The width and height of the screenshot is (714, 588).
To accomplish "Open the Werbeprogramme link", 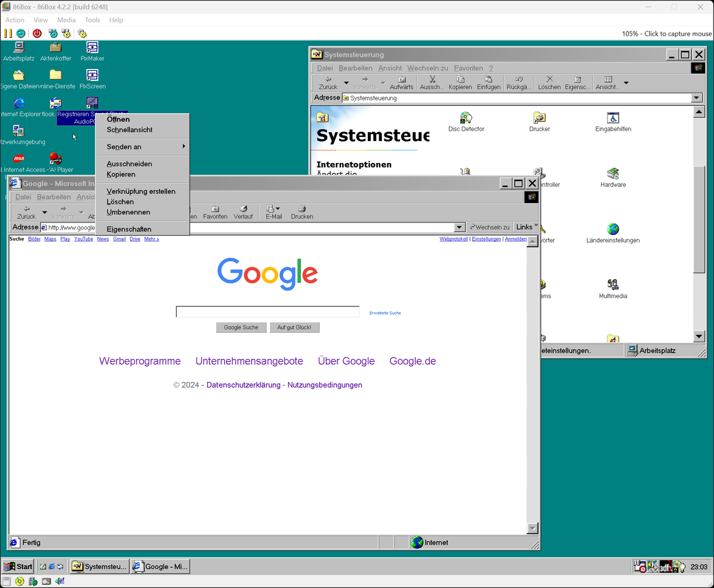I will pos(140,361).
